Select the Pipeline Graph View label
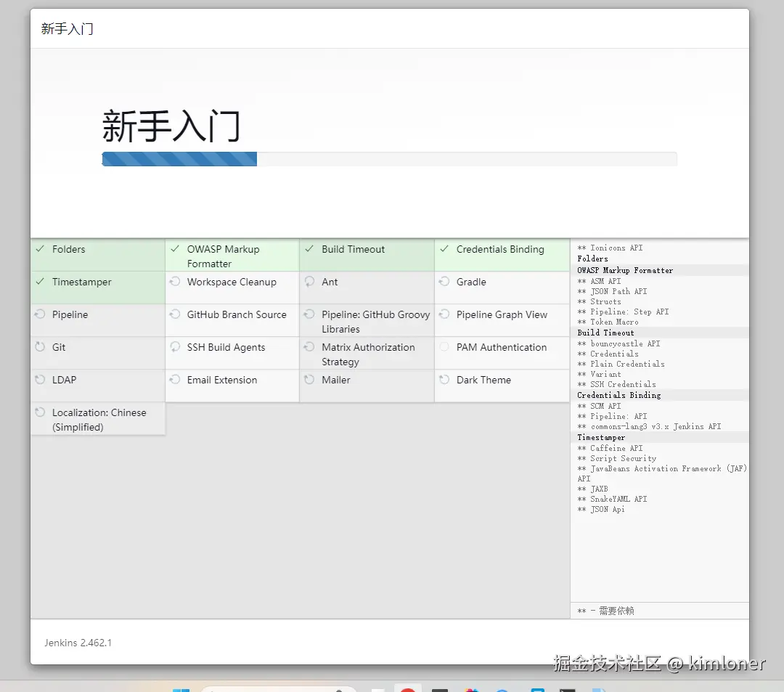This screenshot has height=692, width=784. [x=502, y=314]
